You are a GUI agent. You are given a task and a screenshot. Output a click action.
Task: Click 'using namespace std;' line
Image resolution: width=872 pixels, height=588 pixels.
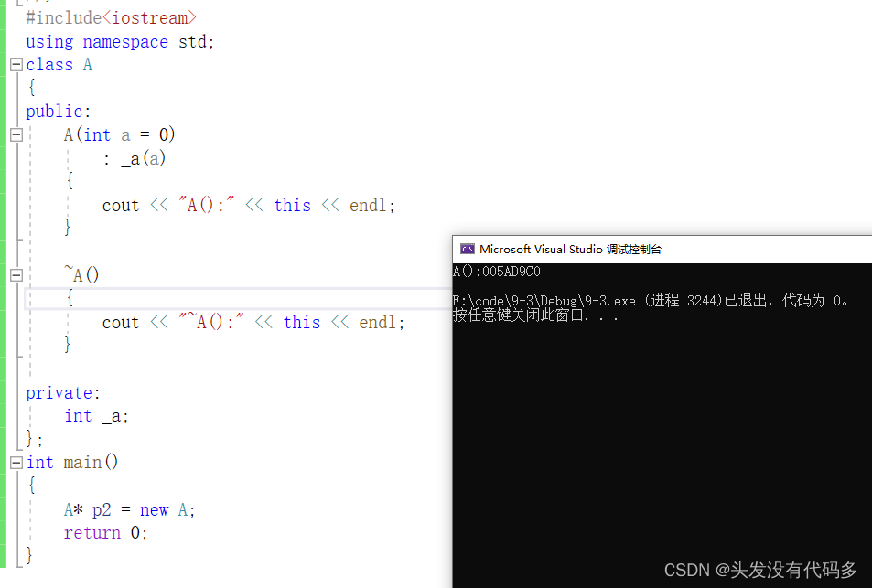120,42
